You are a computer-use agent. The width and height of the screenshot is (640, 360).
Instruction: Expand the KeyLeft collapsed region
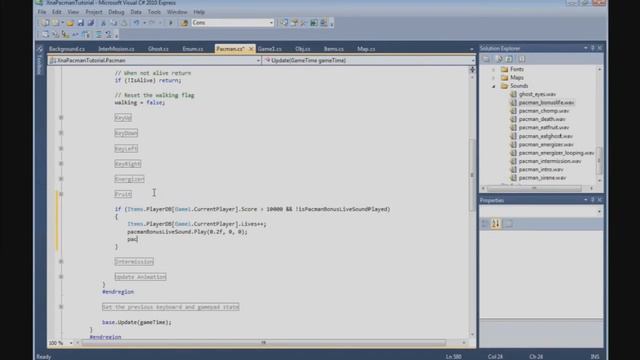click(x=61, y=149)
